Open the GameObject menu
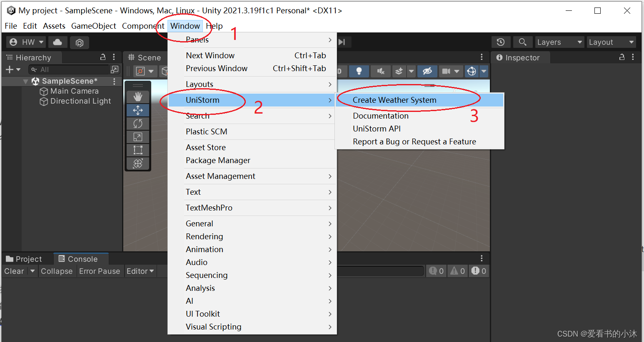 coord(94,26)
